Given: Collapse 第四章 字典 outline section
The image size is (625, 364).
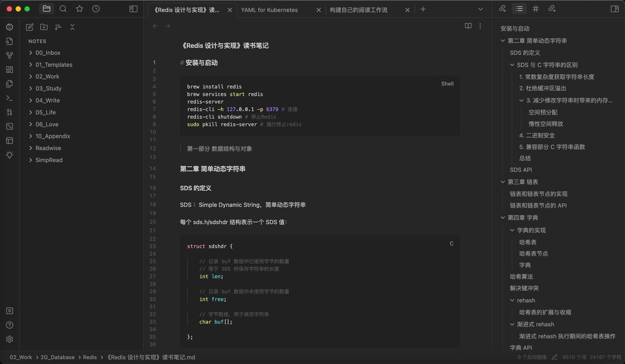Looking at the screenshot, I should (503, 218).
